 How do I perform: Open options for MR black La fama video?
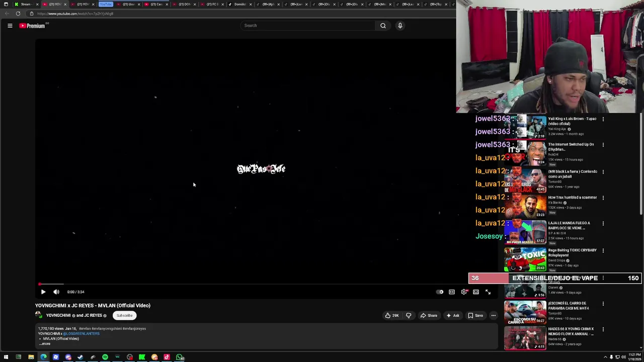point(603,172)
